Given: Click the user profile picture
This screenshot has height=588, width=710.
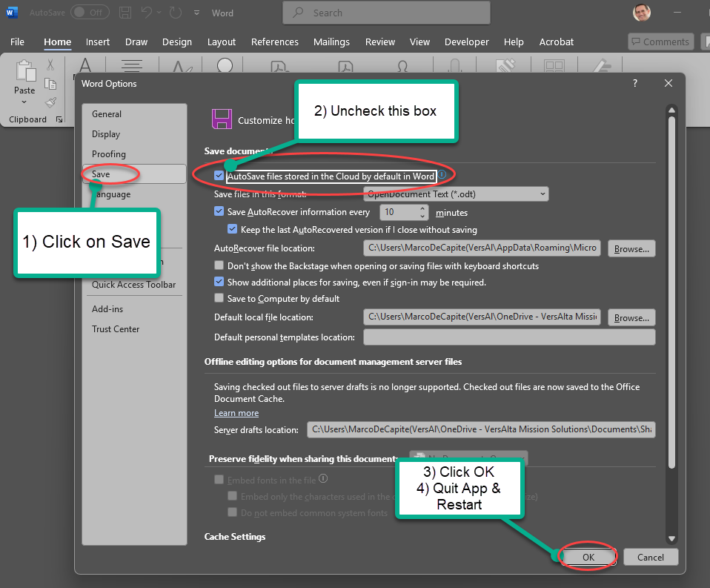Looking at the screenshot, I should 642,13.
